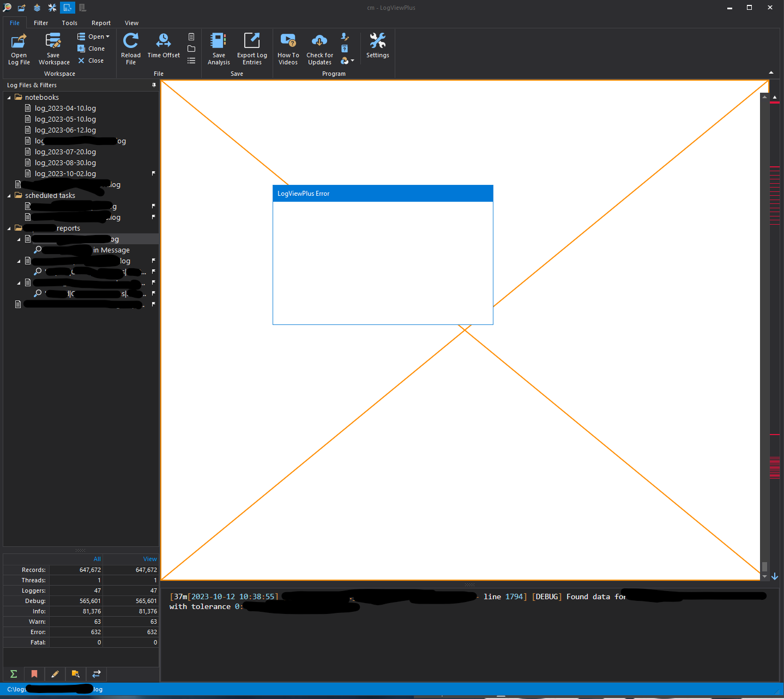Toggle flag on log_2023-10-02.log row

click(x=153, y=173)
